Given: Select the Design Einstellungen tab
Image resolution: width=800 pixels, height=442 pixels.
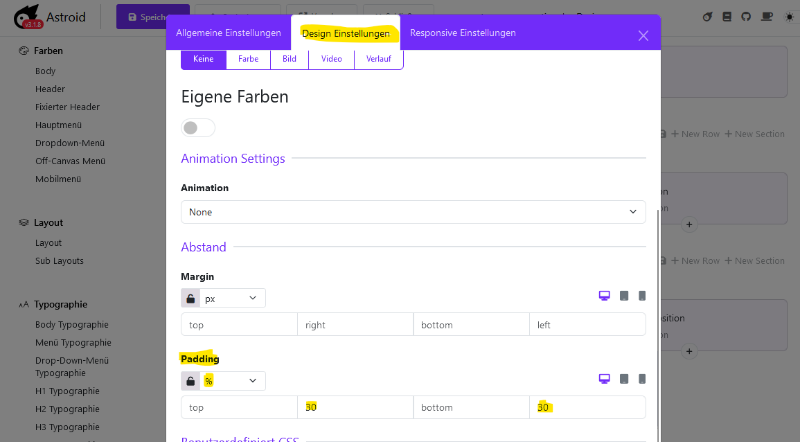Looking at the screenshot, I should [x=346, y=33].
